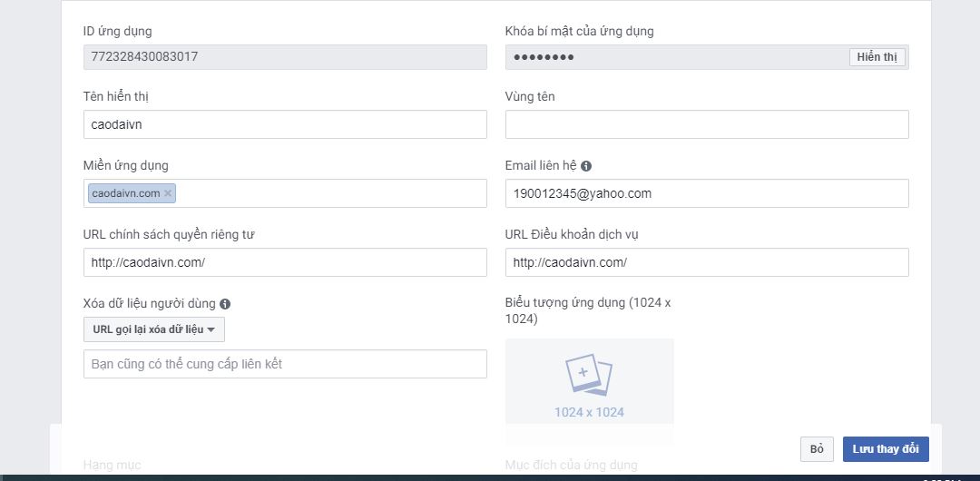Click the Bỏ button to discard
This screenshot has height=481, width=980.
[x=816, y=449]
